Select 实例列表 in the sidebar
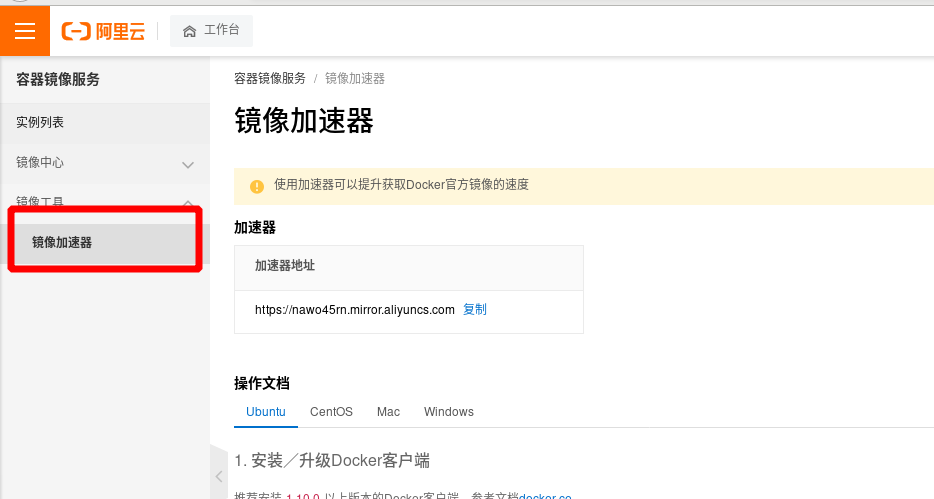 point(105,123)
